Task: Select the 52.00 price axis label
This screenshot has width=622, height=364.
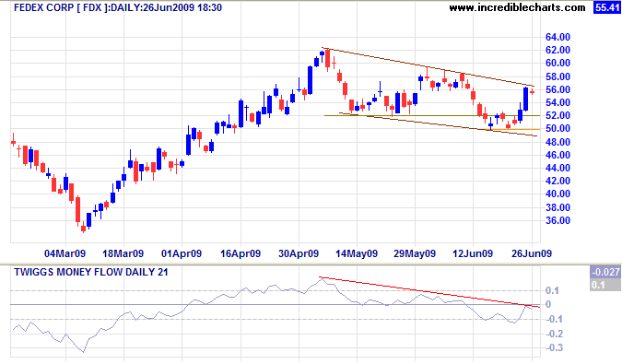Action: tap(557, 115)
